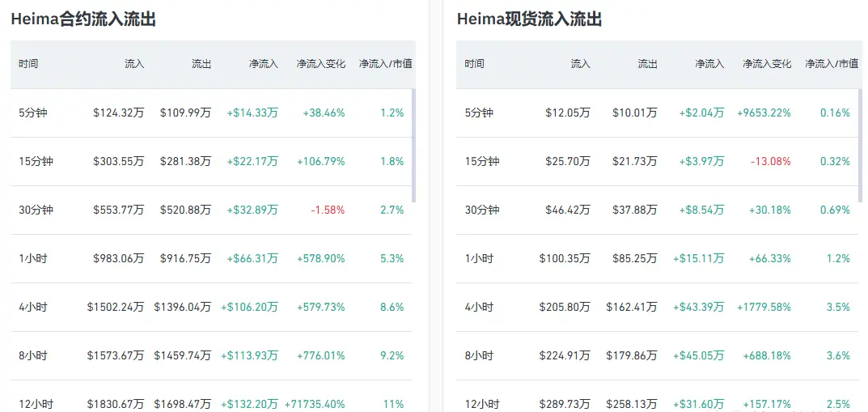868x412 pixels.
Task: Click the 0.16% market cap ratio
Action: 836,113
